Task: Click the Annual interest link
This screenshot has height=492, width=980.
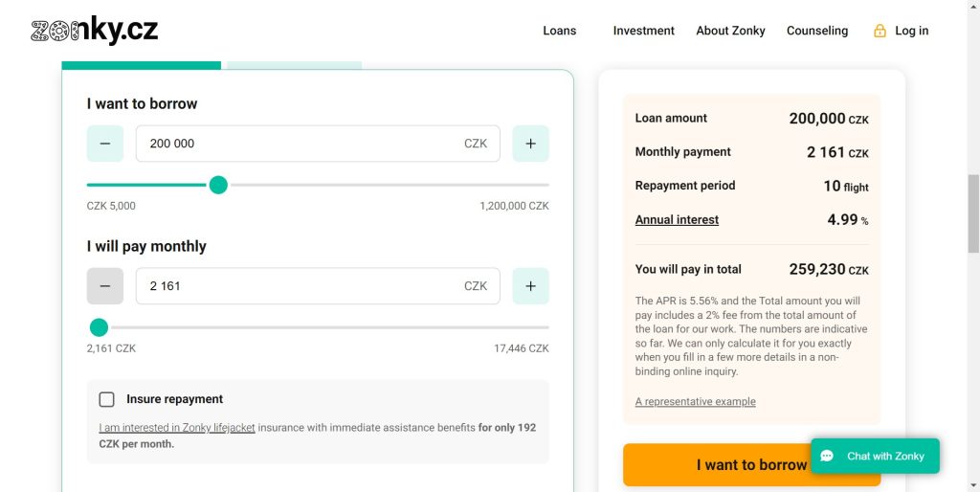Action: 677,220
